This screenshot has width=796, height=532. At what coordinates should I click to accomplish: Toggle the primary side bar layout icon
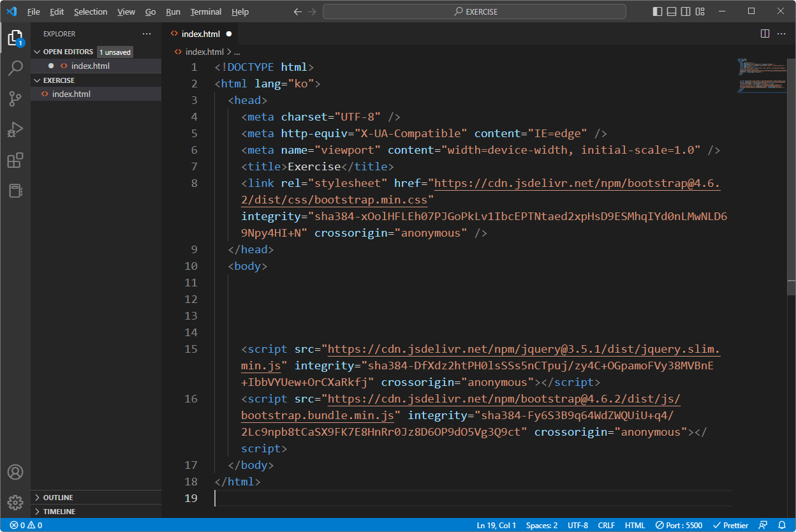click(658, 11)
